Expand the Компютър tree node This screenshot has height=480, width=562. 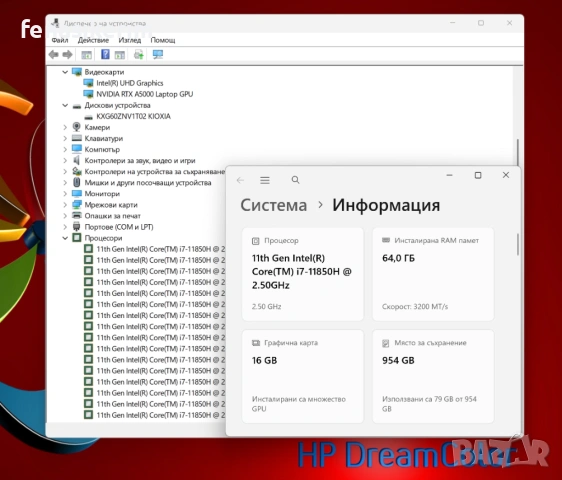tap(65, 149)
